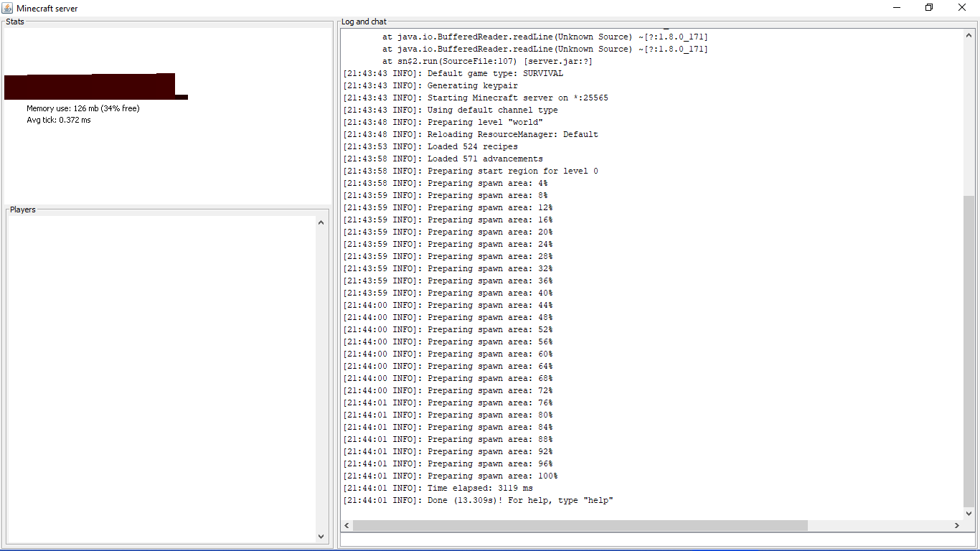Click the "Preparing spawn area: 60%" log line
This screenshot has height=551, width=980.
point(448,354)
